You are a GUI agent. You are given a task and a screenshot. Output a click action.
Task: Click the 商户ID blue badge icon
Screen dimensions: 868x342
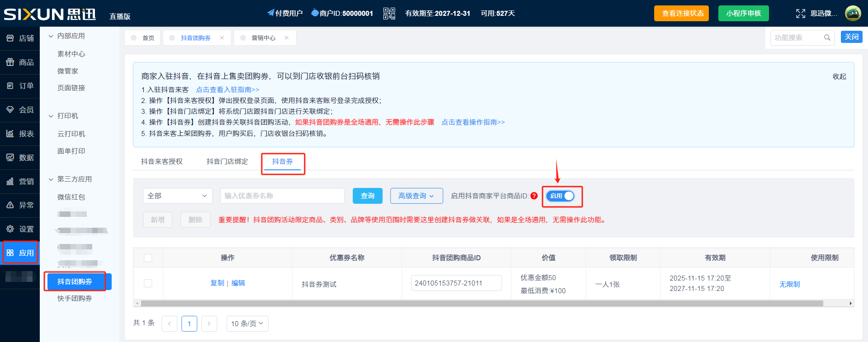coord(315,13)
